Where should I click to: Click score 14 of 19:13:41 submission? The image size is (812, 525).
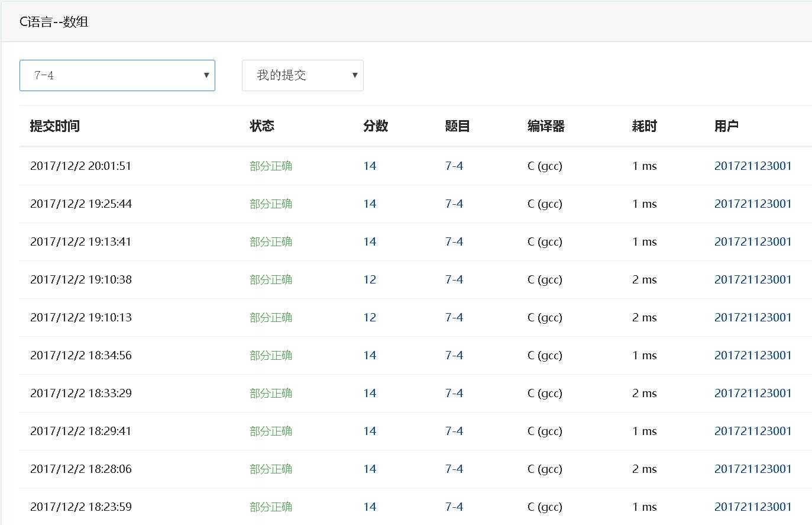coord(370,241)
